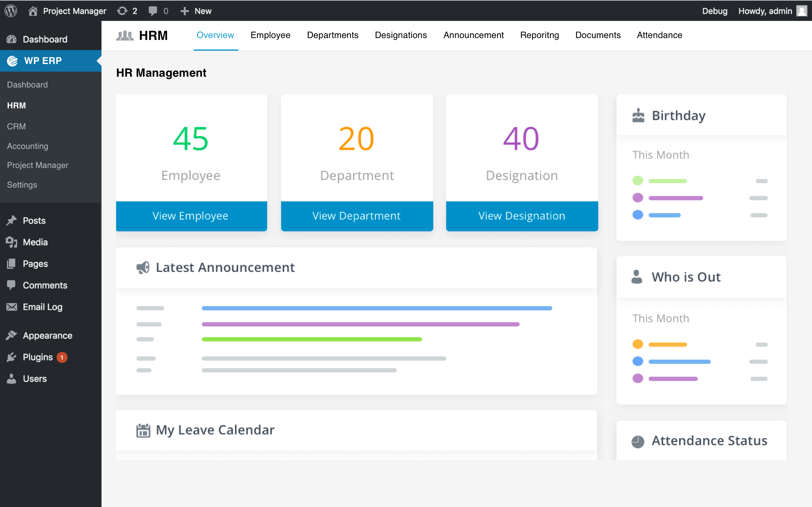Click the birthday cake icon
The width and height of the screenshot is (812, 507).
[638, 115]
